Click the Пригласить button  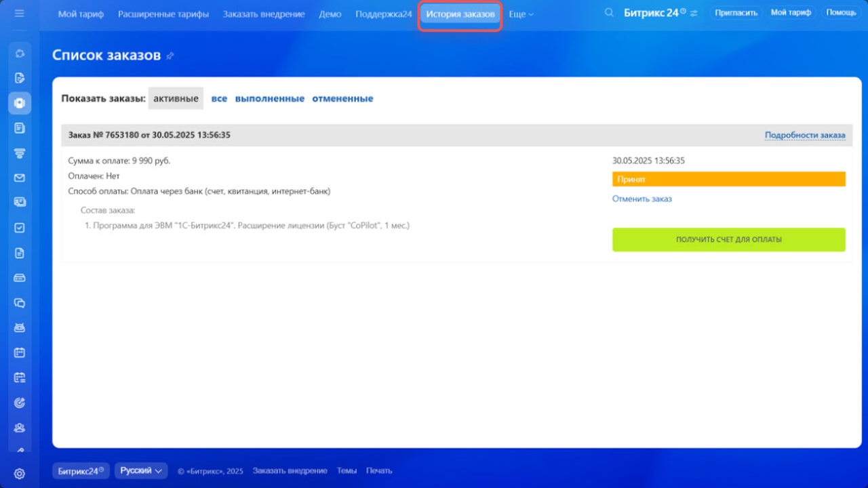pos(736,13)
